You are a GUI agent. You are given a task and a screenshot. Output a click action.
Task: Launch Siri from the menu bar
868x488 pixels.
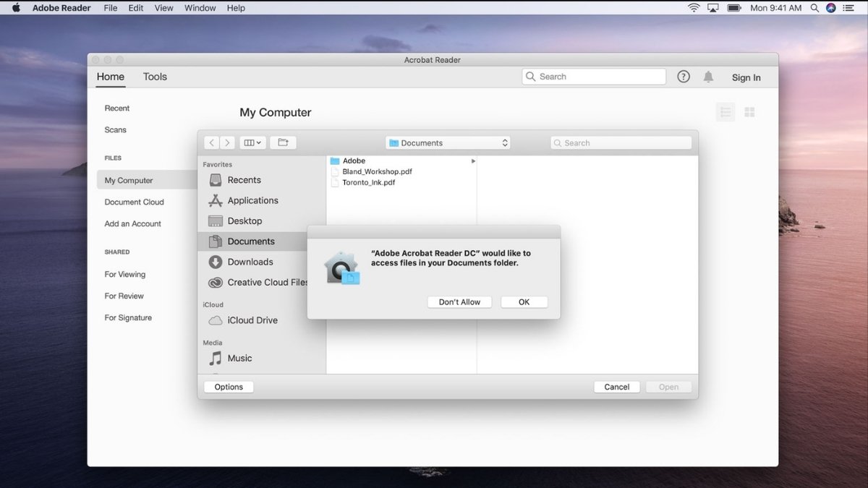(830, 8)
